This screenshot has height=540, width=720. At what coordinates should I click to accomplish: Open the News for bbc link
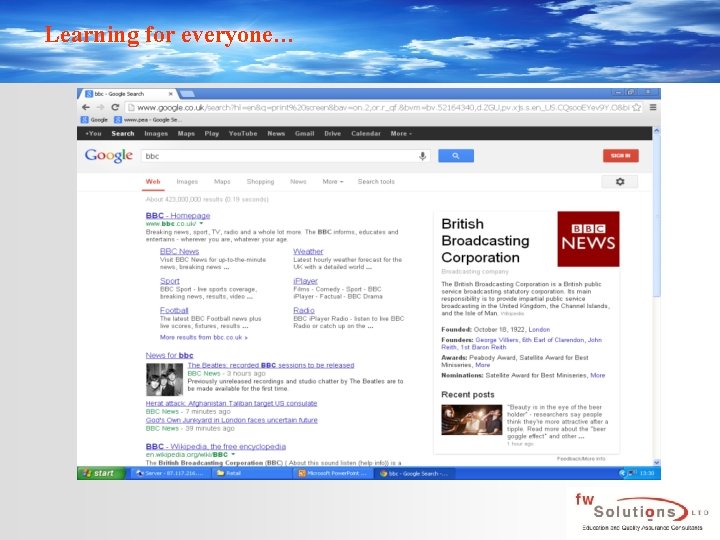coord(169,355)
